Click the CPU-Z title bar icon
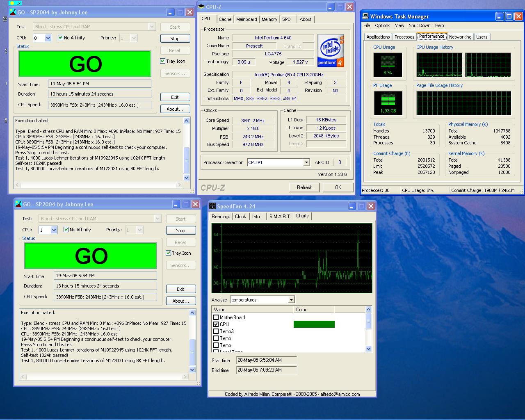The height and width of the screenshot is (420, 525). click(201, 7)
